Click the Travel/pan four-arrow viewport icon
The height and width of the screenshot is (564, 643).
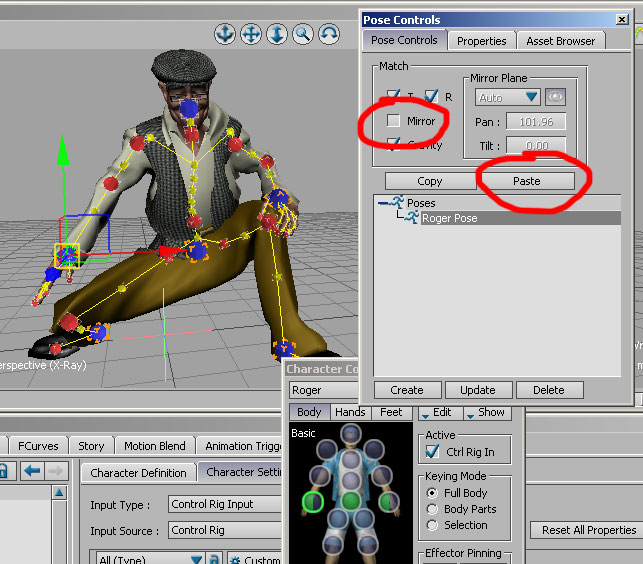pos(251,34)
